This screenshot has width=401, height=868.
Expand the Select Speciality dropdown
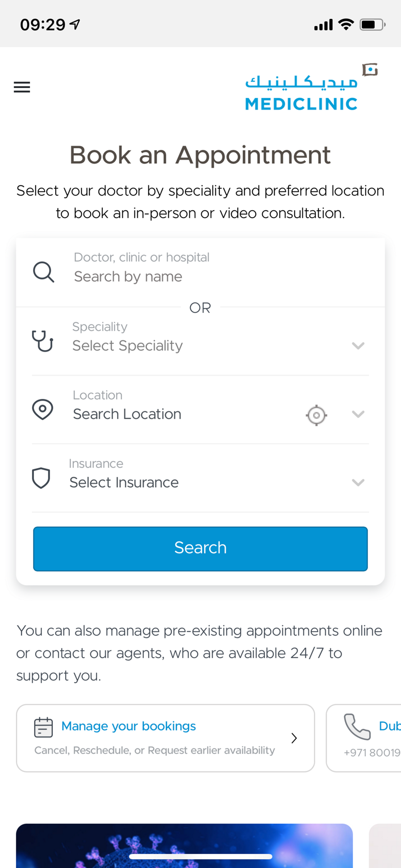coord(358,346)
